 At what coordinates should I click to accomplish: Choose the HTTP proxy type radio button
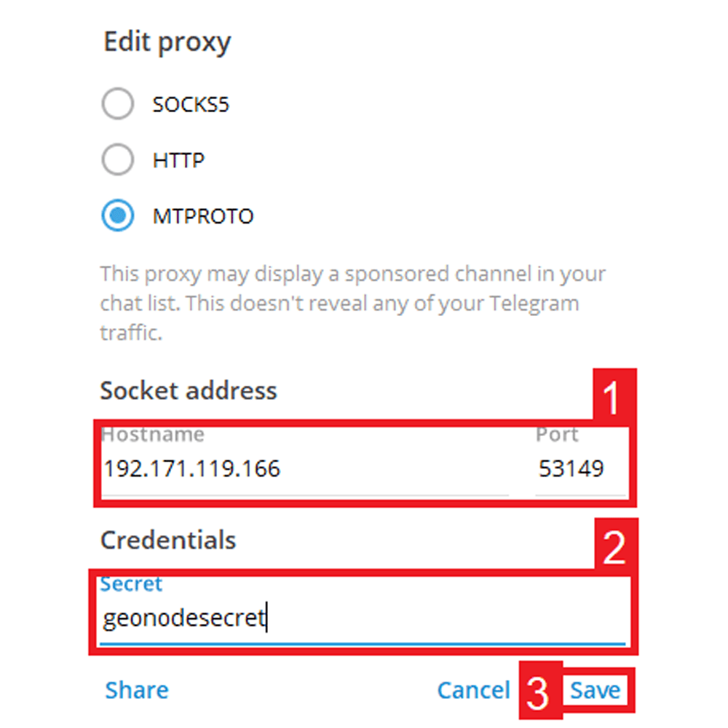pyautogui.click(x=117, y=160)
